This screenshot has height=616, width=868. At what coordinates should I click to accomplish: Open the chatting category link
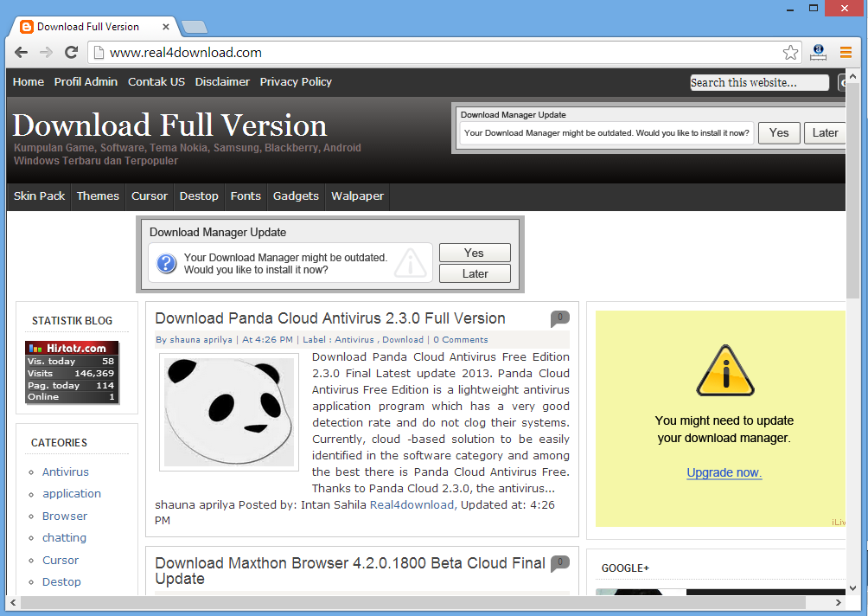pos(64,538)
